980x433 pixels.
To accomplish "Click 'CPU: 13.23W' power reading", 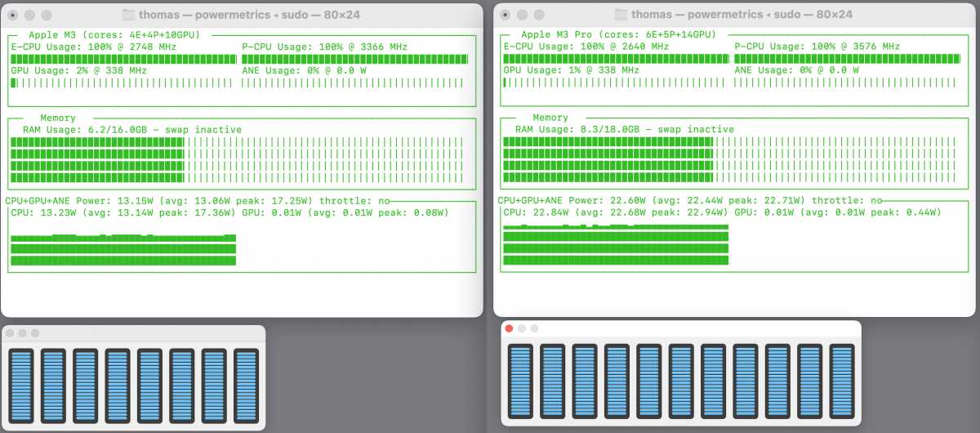I will (45, 212).
